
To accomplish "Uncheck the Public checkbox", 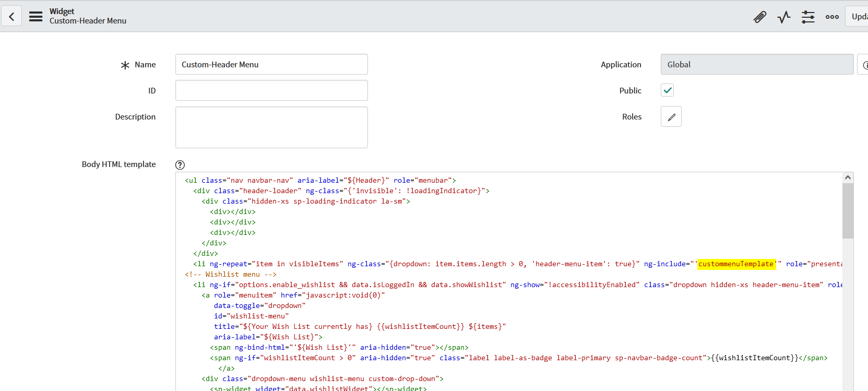I will click(667, 90).
